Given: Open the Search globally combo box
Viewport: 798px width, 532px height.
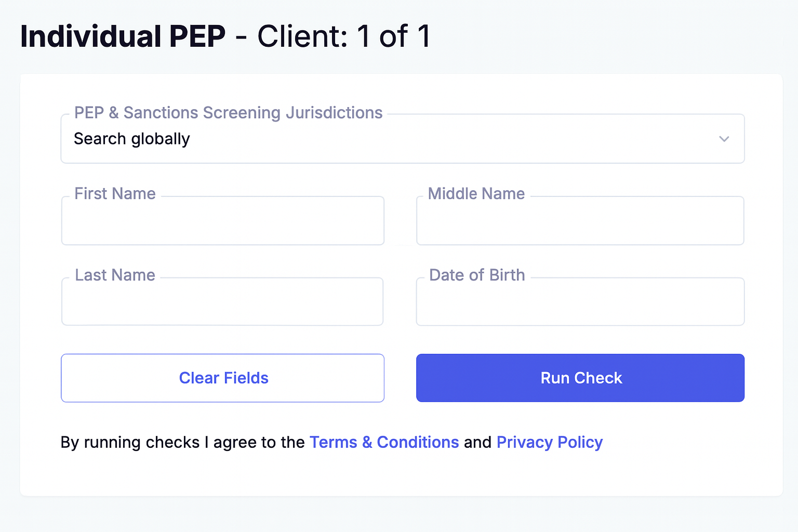Looking at the screenshot, I should tap(402, 139).
